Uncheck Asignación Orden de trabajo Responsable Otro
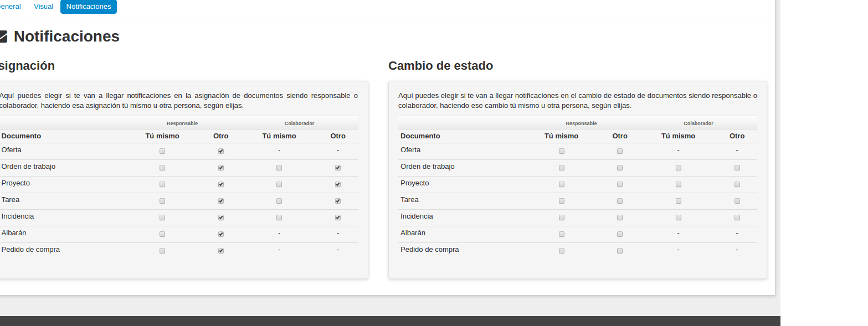868x326 pixels. [x=221, y=168]
